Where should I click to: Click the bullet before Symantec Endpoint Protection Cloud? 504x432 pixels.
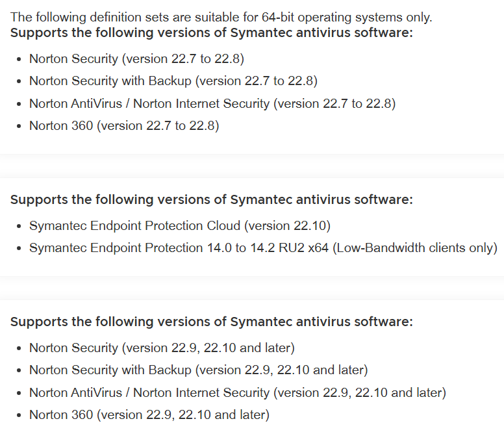click(x=18, y=227)
